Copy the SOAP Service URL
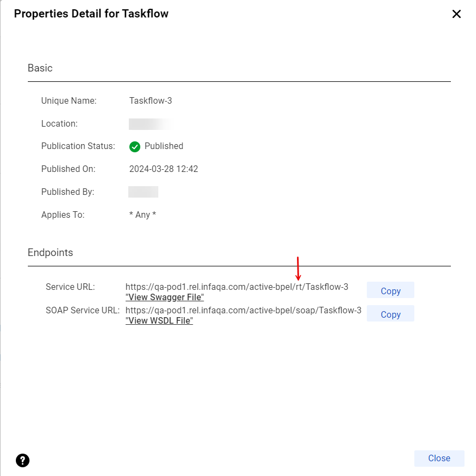This screenshot has height=476, width=476. tap(390, 314)
